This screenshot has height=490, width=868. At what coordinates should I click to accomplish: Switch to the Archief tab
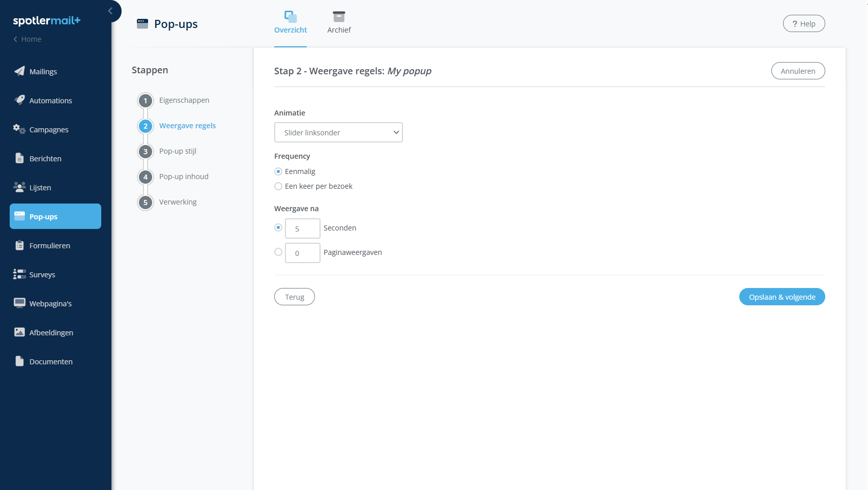tap(339, 23)
